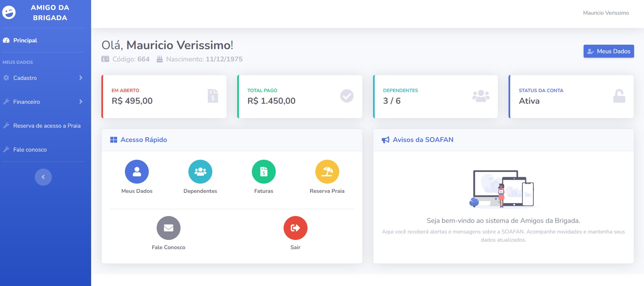Go to Principal in the sidebar
Image resolution: width=644 pixels, height=286 pixels.
25,40
